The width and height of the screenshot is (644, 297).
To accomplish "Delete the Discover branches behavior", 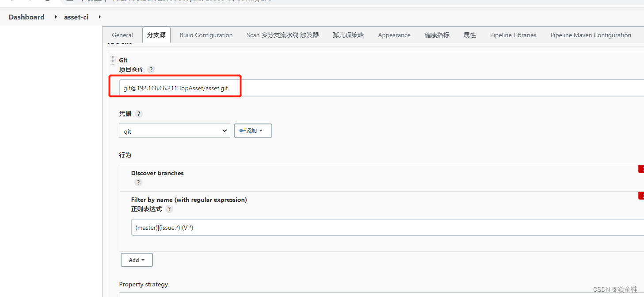I will point(641,169).
